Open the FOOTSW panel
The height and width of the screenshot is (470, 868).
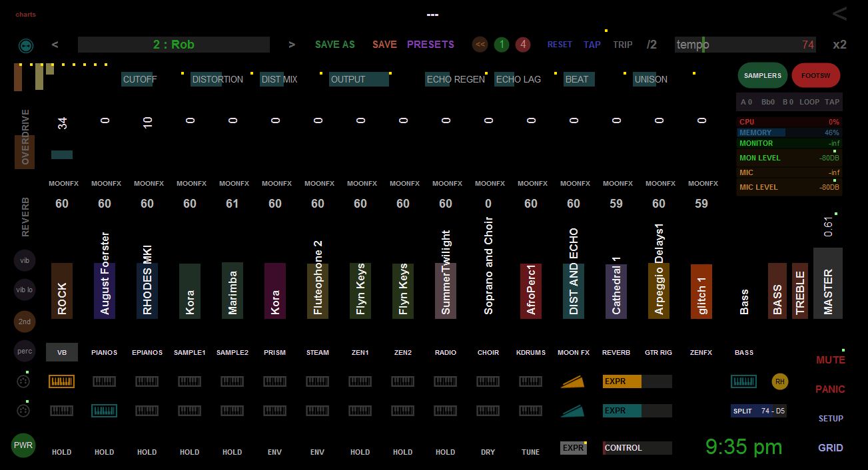[815, 76]
